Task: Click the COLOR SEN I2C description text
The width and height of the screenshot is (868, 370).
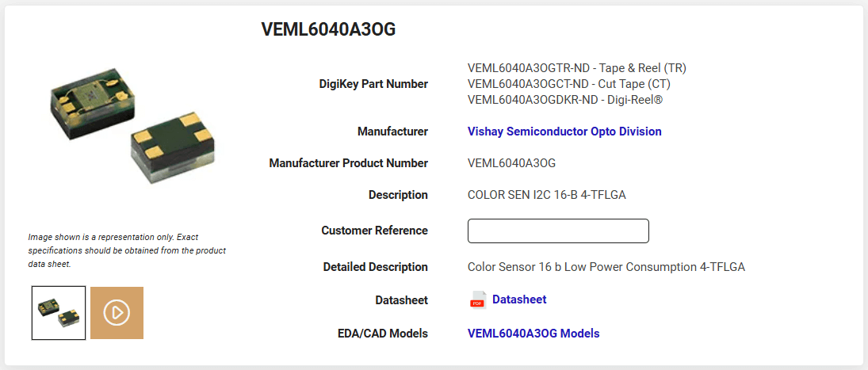Action: pos(547,195)
